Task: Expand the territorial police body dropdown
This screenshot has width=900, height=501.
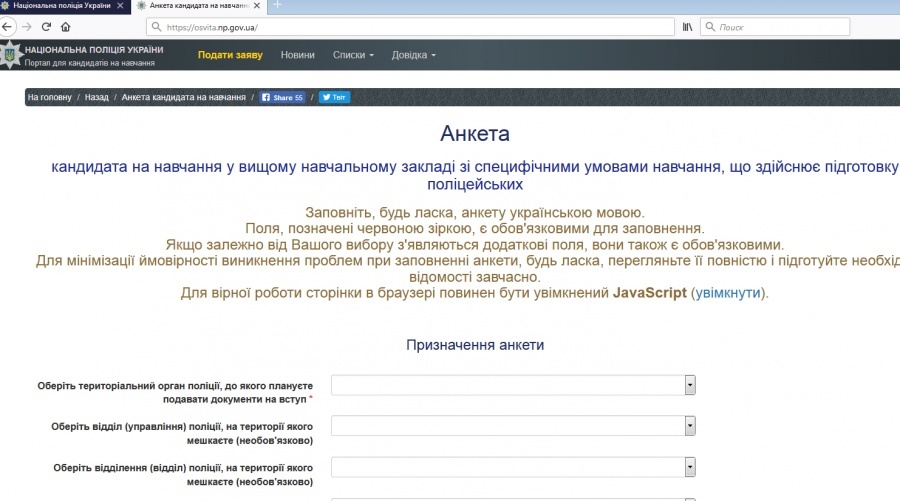Action: (689, 385)
